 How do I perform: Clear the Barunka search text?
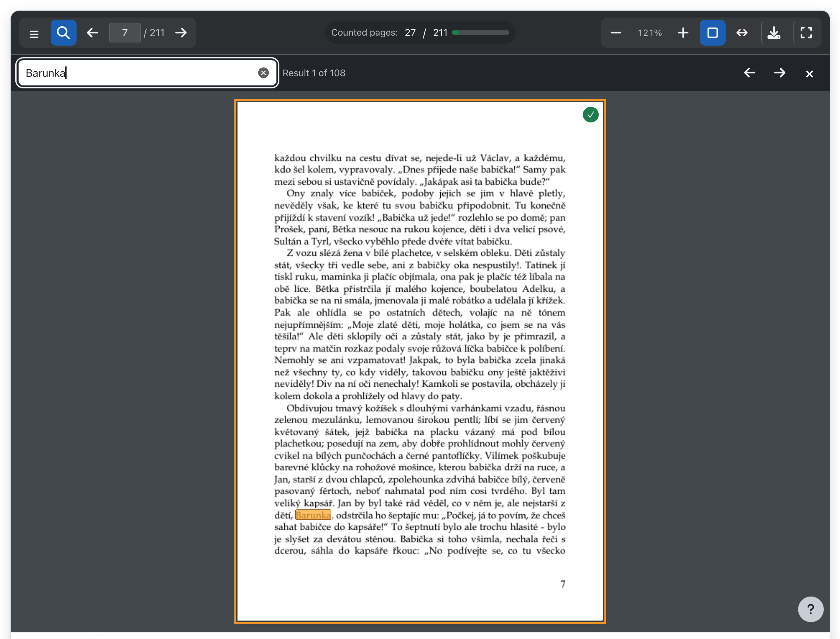pos(263,73)
